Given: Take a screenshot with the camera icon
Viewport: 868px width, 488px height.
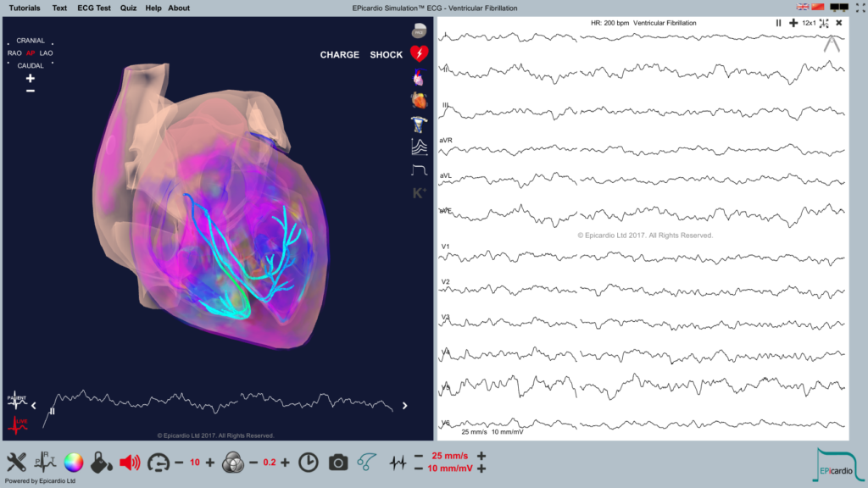Looking at the screenshot, I should tap(337, 463).
